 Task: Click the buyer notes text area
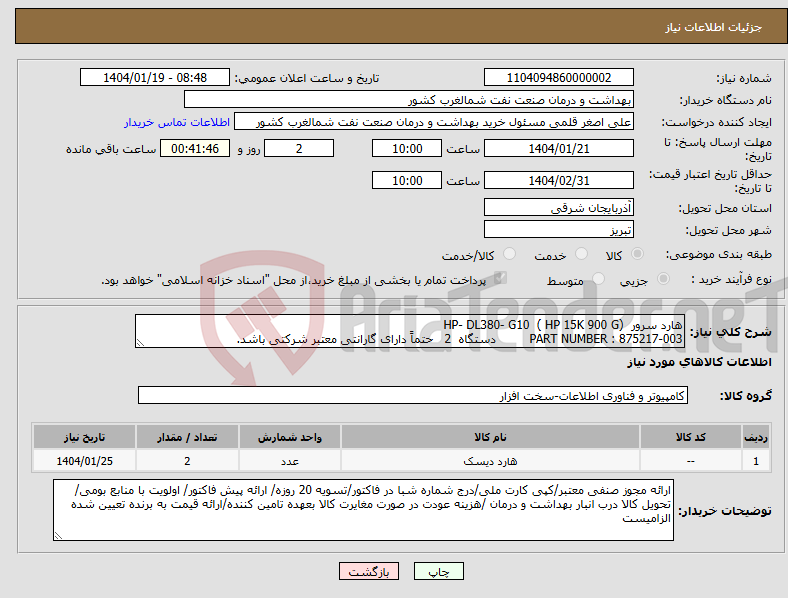(x=363, y=510)
